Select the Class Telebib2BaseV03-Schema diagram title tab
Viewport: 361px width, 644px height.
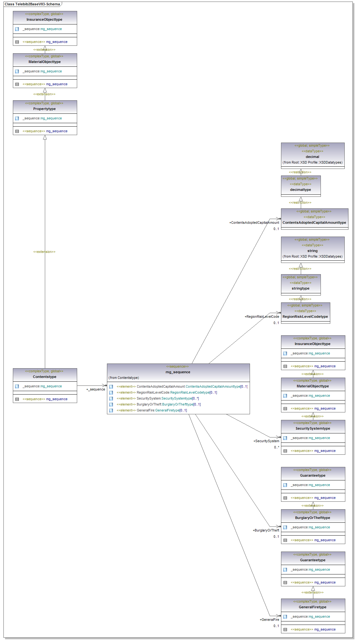(x=32, y=4)
